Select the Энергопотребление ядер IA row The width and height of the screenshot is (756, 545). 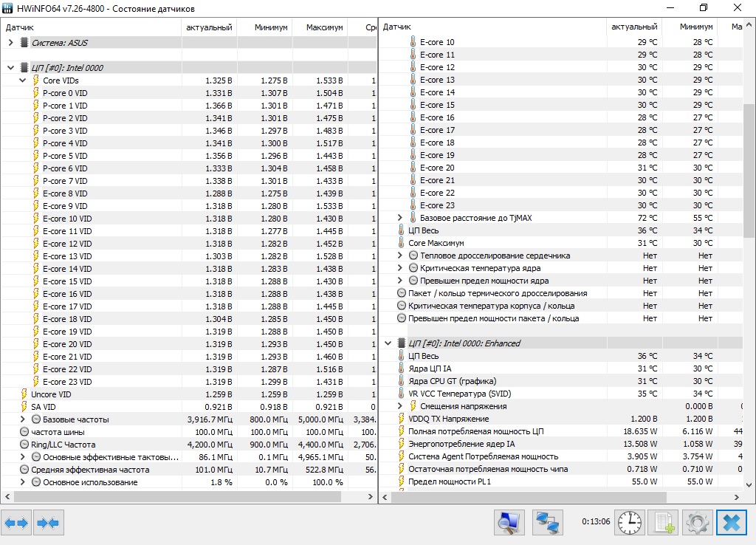coord(561,444)
